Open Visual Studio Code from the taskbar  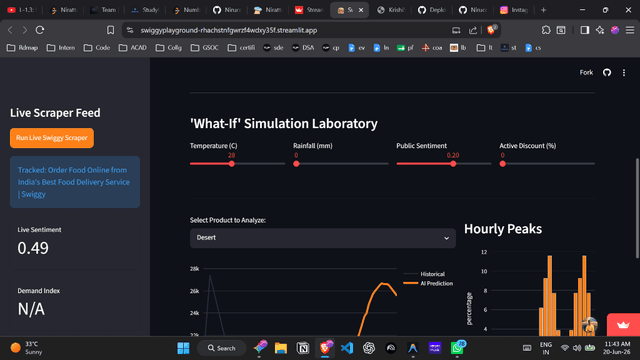coord(347,348)
